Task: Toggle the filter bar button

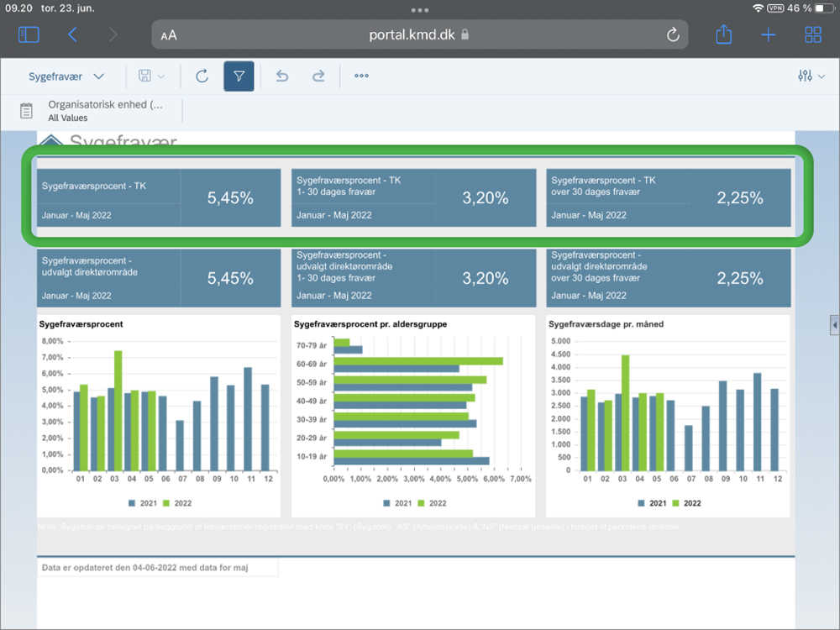Action: pyautogui.click(x=239, y=76)
